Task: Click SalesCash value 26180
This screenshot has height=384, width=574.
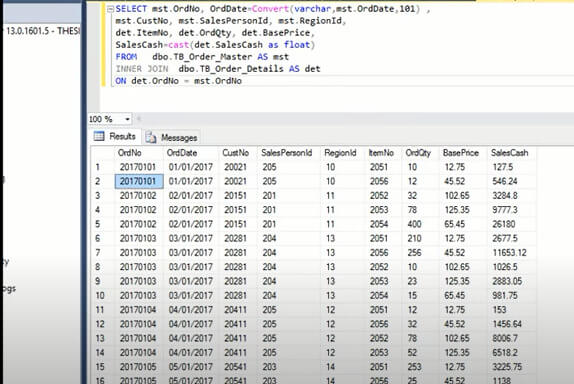Action: [x=504, y=224]
